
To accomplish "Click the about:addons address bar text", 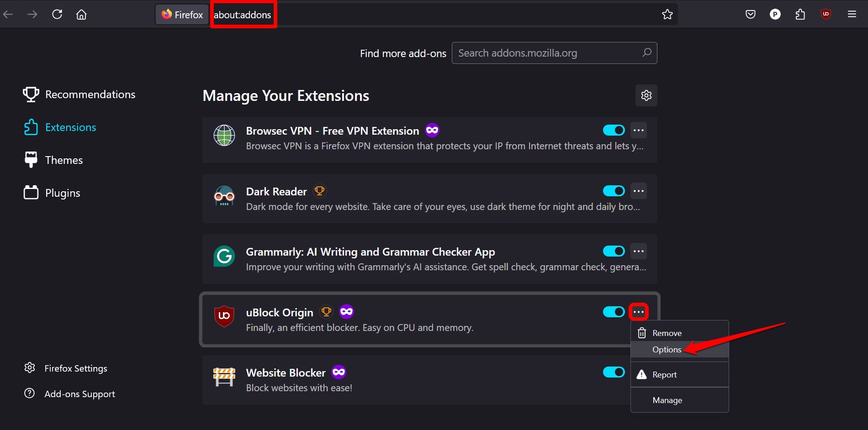I will point(243,15).
